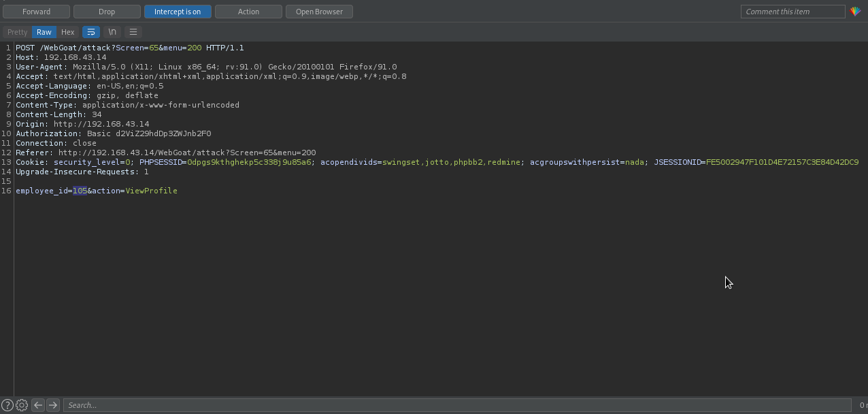Click the POST /WebGoat/attack request line
This screenshot has width=868, height=414.
130,48
